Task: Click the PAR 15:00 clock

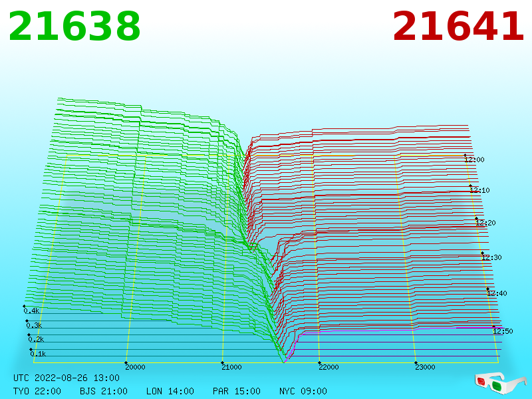Action: [x=237, y=391]
